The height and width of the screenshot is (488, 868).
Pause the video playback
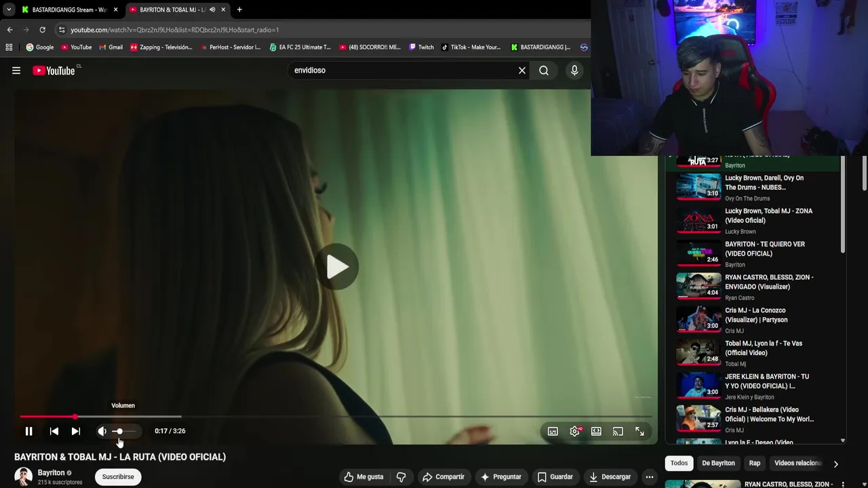click(28, 431)
